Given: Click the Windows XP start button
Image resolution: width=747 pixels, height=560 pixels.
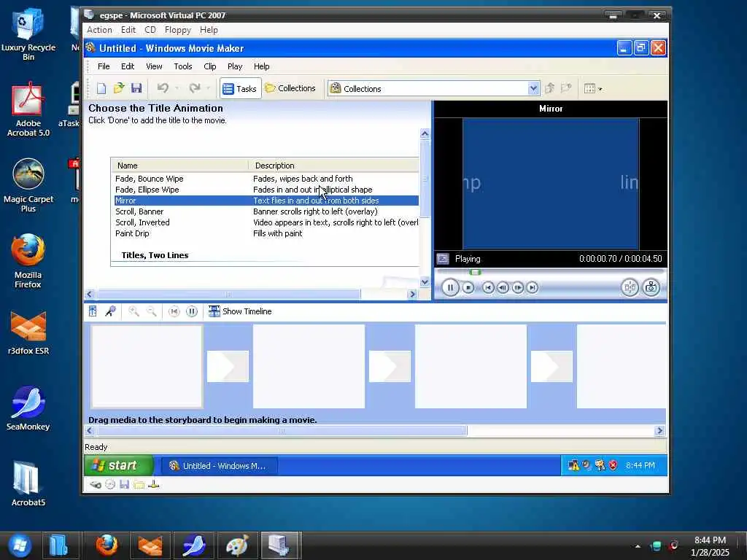Looking at the screenshot, I should [119, 465].
